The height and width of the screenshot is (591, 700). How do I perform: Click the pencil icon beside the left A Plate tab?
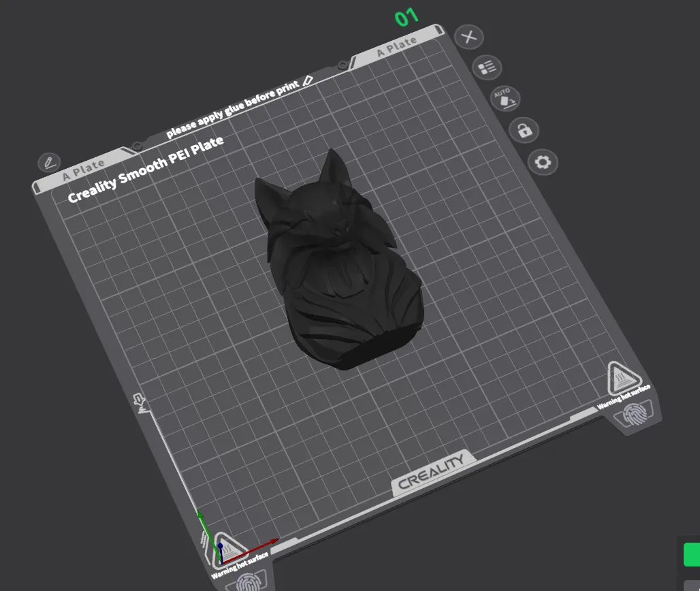coord(48,162)
